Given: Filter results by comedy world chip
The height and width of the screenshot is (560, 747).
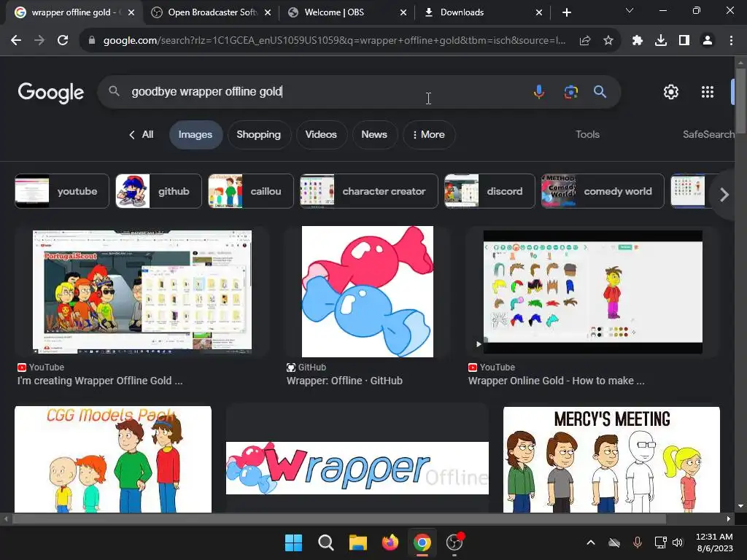Looking at the screenshot, I should pyautogui.click(x=602, y=191).
